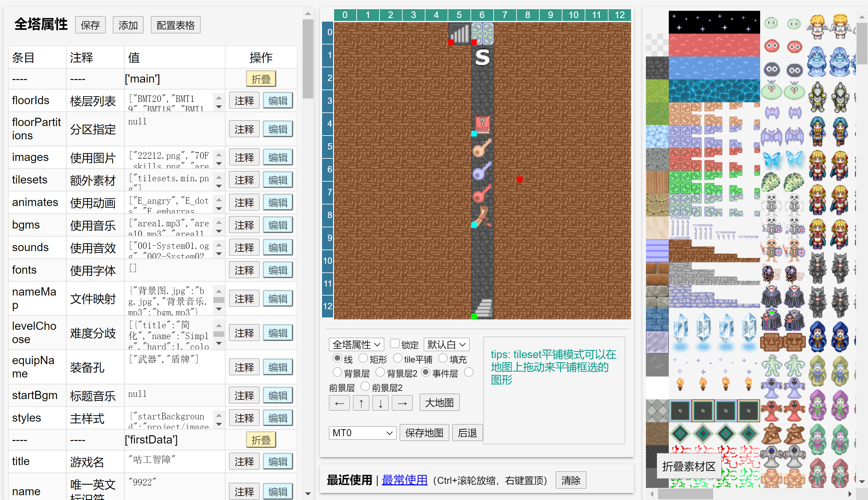This screenshot has height=500, width=868.
Task: Pick the first torch flame tile in the palette
Action: coord(680,383)
